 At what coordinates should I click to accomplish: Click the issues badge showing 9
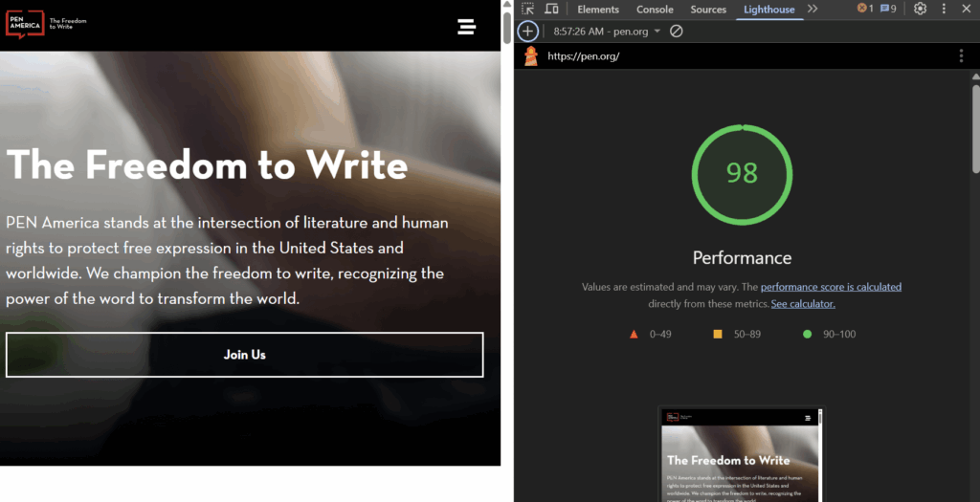(888, 9)
